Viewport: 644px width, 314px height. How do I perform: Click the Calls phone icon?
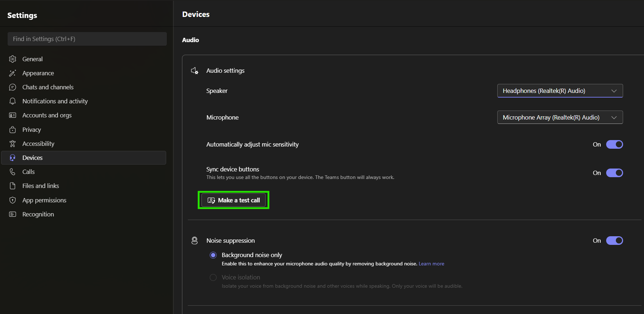[13, 172]
